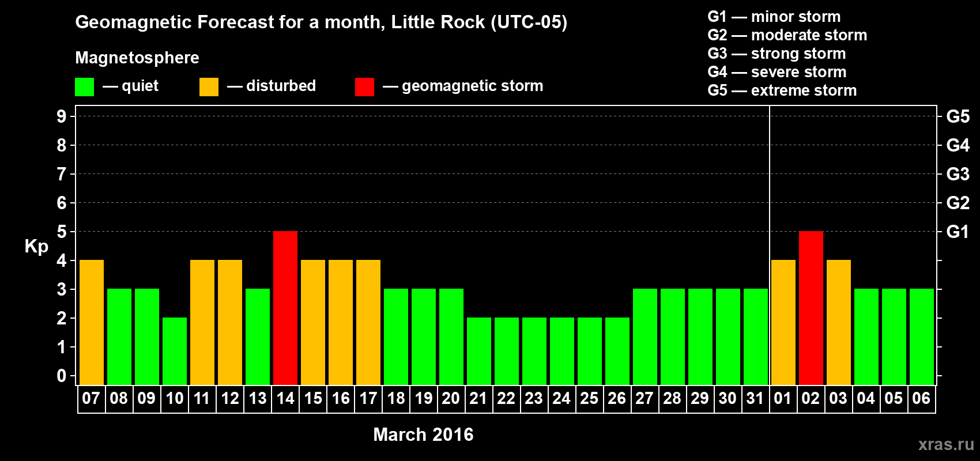The width and height of the screenshot is (980, 461).
Task: Click the date label 21
Action: (x=478, y=398)
